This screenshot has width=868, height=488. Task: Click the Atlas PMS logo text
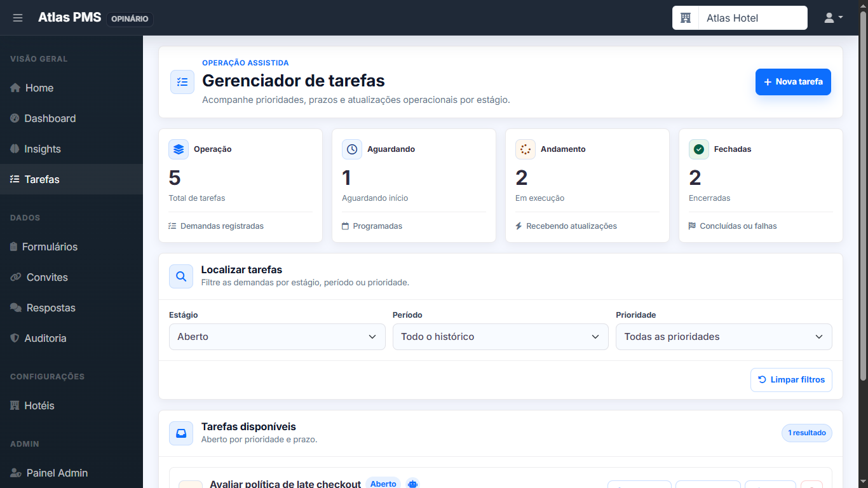pos(70,18)
